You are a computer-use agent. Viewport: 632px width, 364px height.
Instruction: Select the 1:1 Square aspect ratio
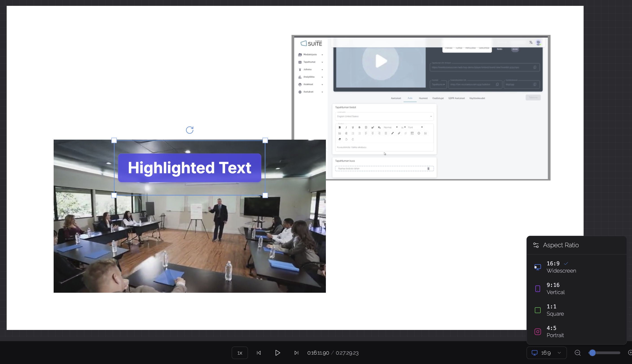tap(556, 310)
